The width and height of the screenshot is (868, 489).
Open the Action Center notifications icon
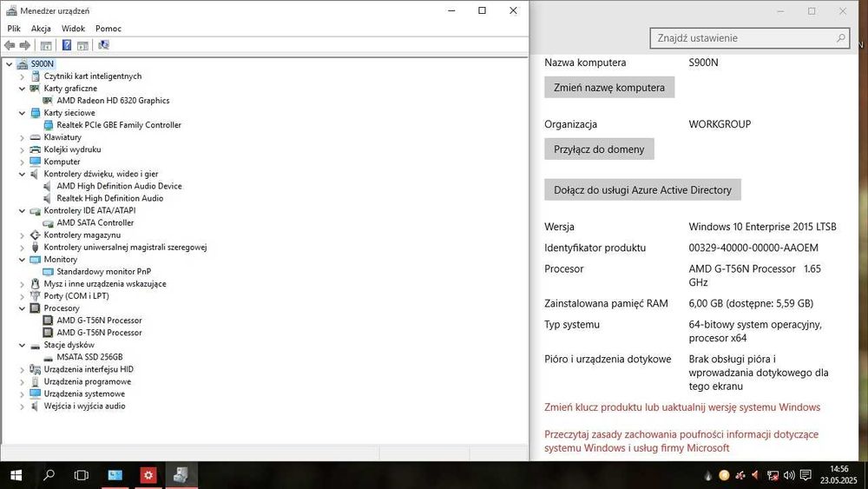[806, 475]
